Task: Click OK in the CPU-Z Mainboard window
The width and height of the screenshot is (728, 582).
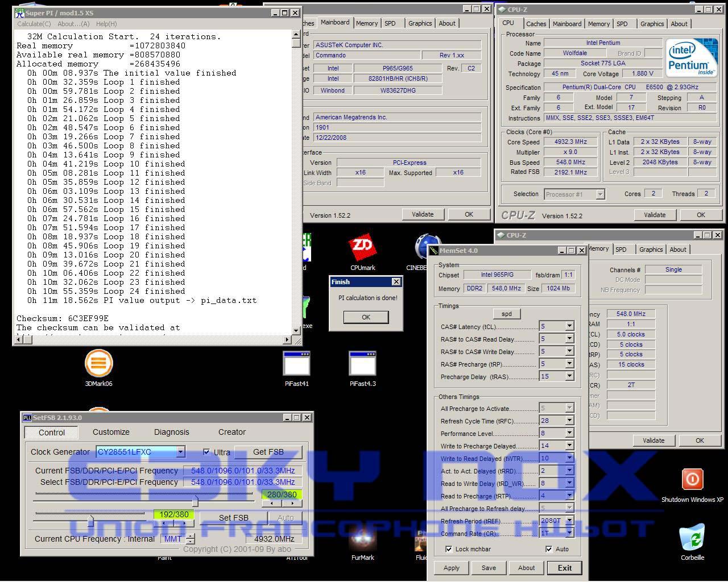Action: pos(469,214)
